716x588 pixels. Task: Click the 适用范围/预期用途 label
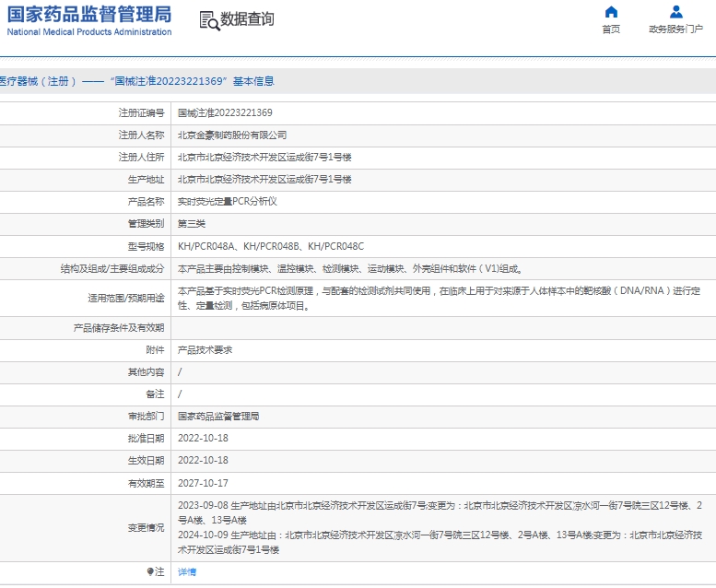tap(126, 299)
